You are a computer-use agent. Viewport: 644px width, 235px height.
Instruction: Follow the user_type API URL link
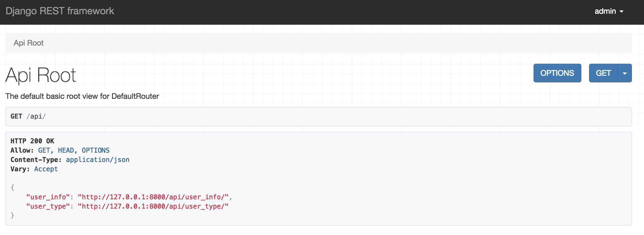click(153, 206)
